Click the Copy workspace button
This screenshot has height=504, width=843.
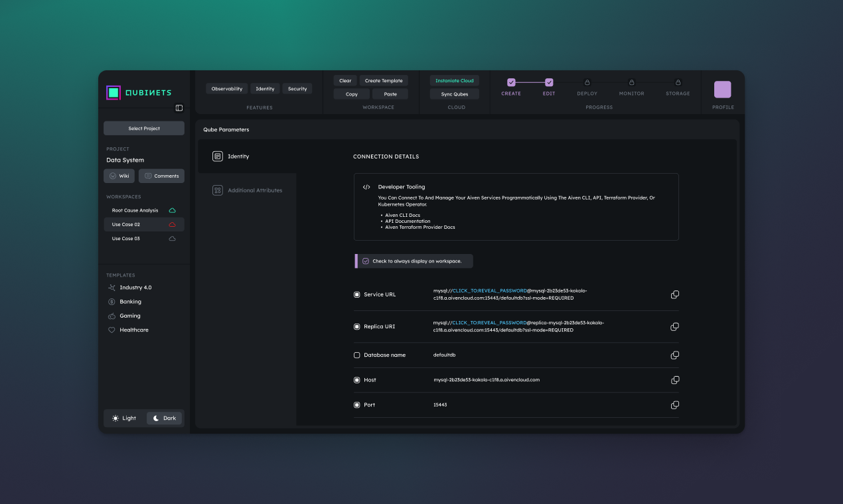(x=352, y=94)
